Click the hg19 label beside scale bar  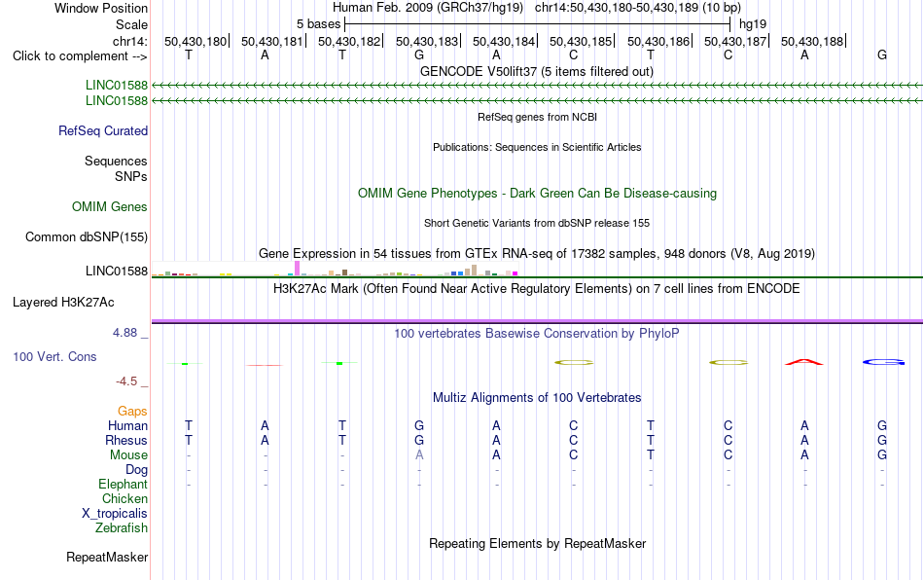point(753,24)
